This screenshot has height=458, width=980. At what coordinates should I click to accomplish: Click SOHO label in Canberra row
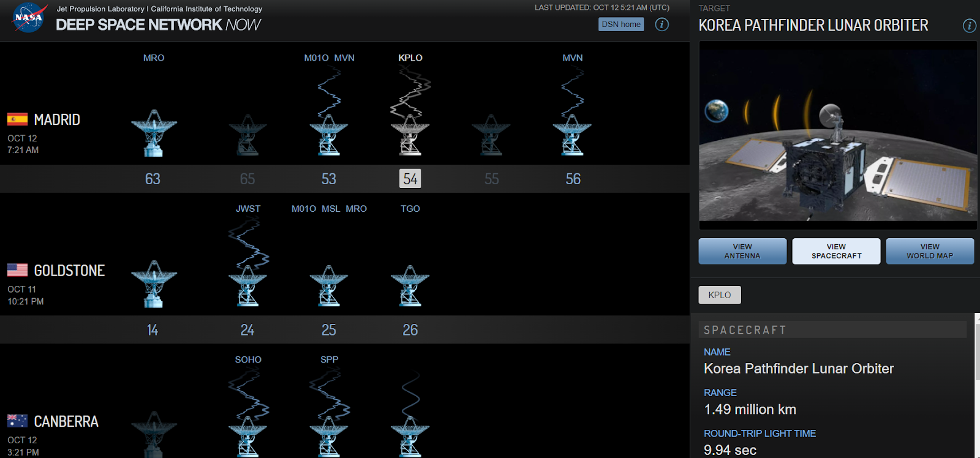tap(248, 359)
